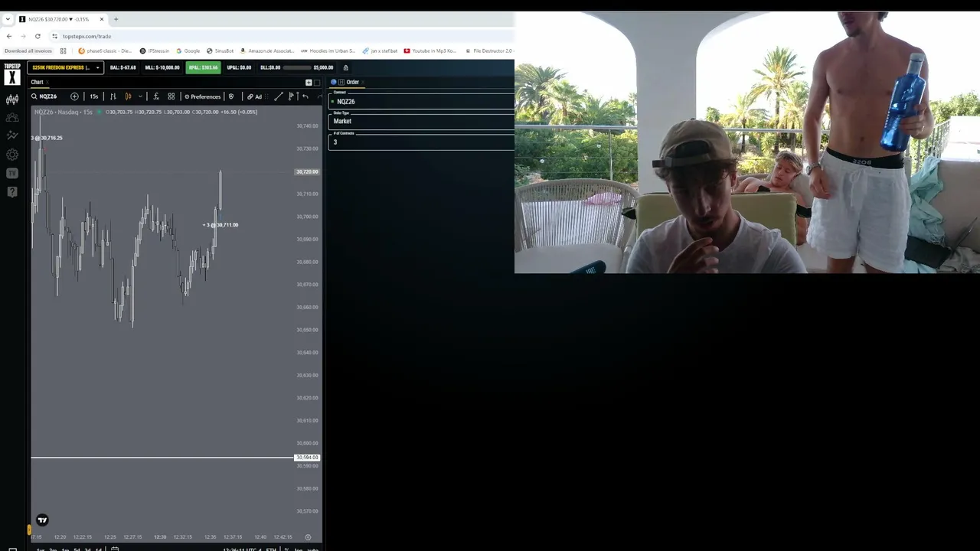Click the shield icon in chart toolbar
Image resolution: width=980 pixels, height=551 pixels.
(231, 96)
